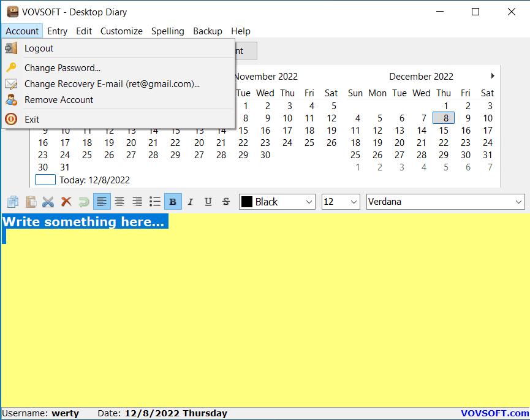This screenshot has width=530, height=420.
Task: Toggle Italic formatting
Action: point(191,202)
